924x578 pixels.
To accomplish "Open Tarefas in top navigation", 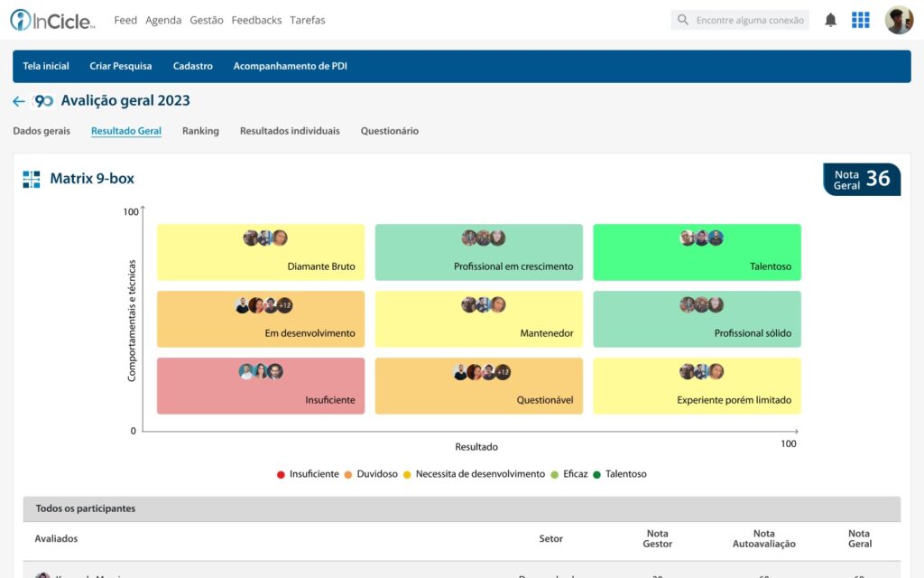I will pyautogui.click(x=307, y=20).
